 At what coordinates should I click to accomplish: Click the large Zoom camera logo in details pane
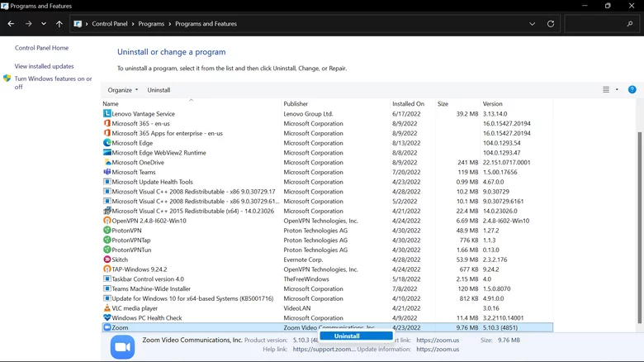point(122,347)
